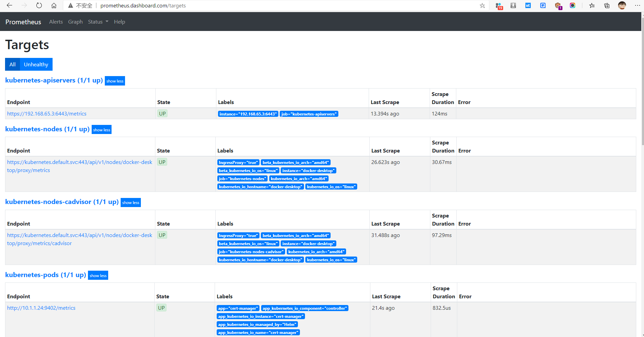This screenshot has width=644, height=337.
Task: Open the kubernetes-apiservers job heading link
Action: [x=54, y=80]
